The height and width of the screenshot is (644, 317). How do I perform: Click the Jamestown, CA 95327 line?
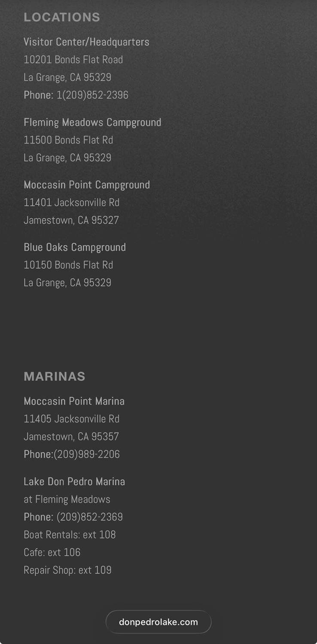tap(71, 220)
